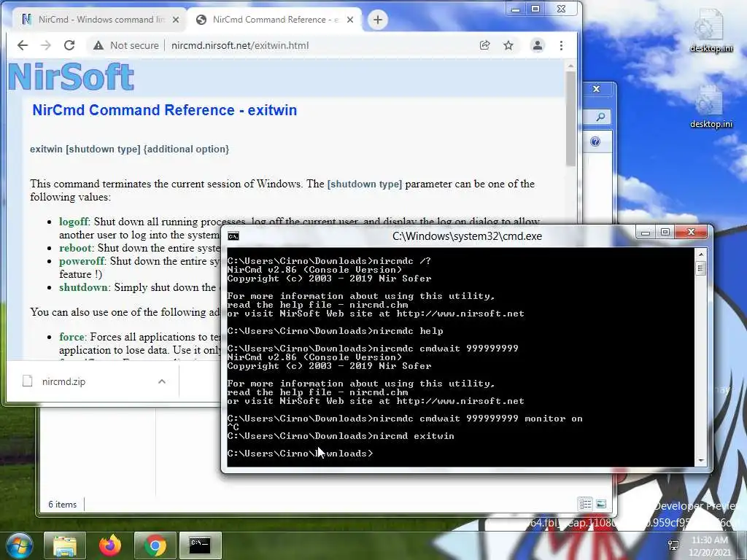Screen dimensions: 747x560
Task: Open Chrome three-dot menu
Action: (561, 45)
